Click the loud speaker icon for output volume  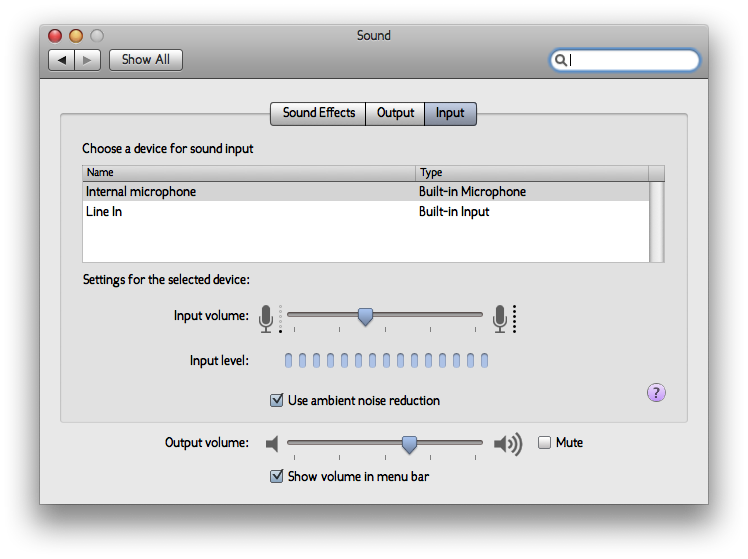tap(508, 444)
